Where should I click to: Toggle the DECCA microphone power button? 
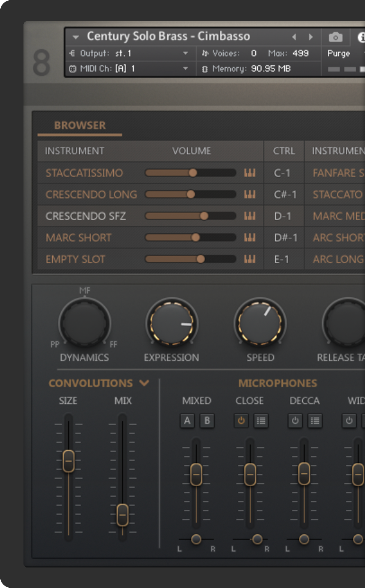tap(295, 421)
